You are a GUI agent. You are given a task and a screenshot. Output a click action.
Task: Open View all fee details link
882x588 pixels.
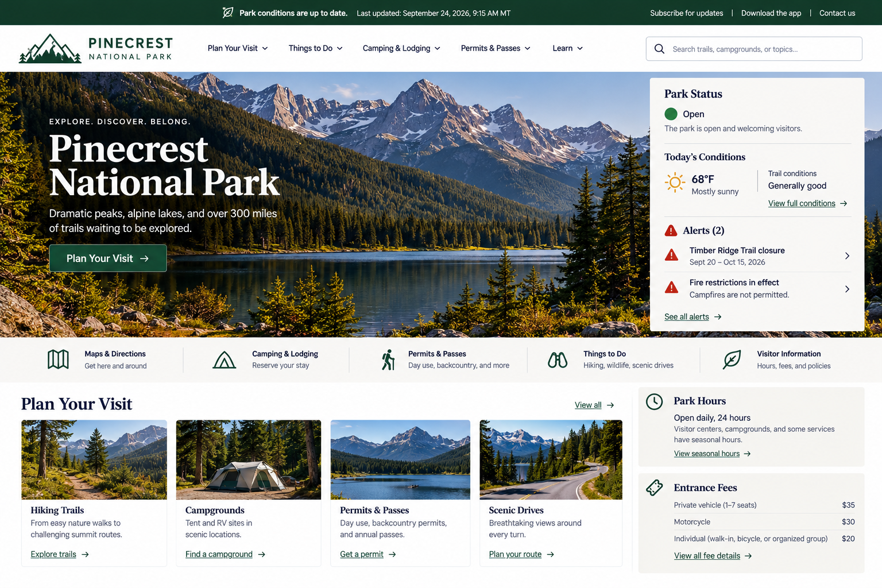(713, 556)
